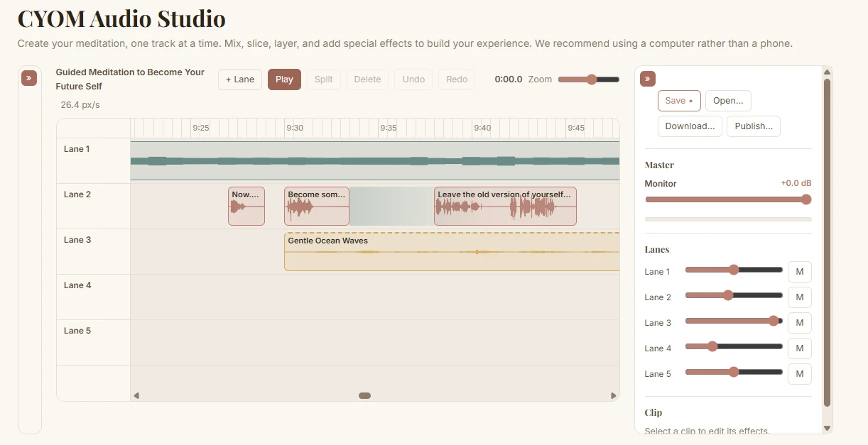
Task: Click the 9:35 timeline ruler mark
Action: (x=389, y=128)
